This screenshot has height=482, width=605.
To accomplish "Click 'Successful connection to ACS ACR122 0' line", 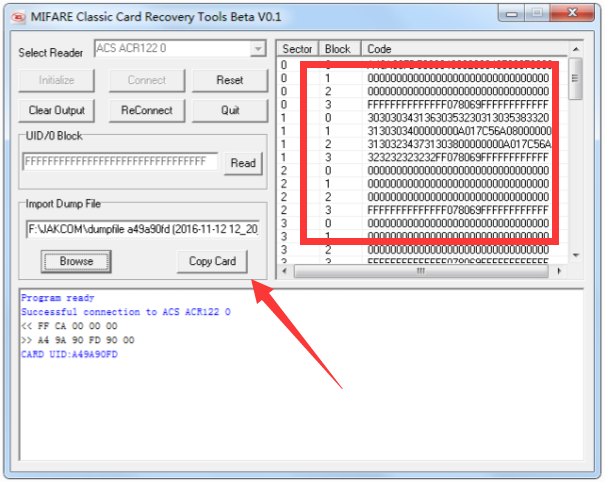I will click(x=126, y=312).
